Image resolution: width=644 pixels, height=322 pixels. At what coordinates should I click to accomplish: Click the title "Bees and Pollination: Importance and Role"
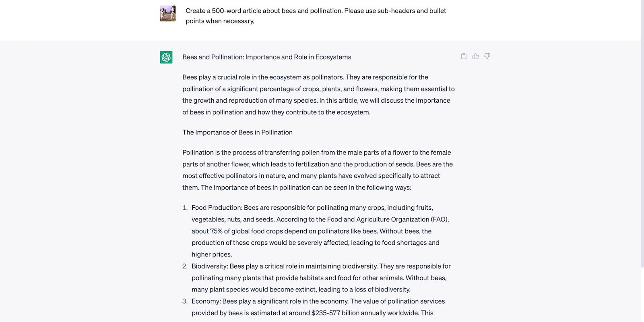pos(266,57)
